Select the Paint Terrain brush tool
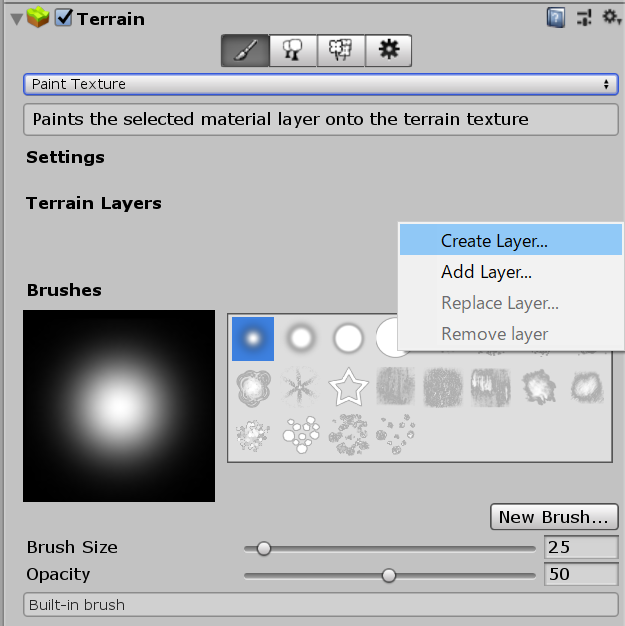The image size is (625, 626). point(245,51)
